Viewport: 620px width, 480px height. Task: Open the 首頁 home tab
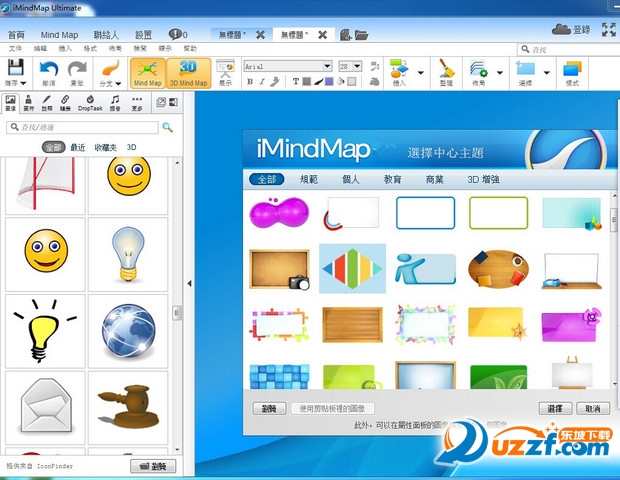pyautogui.click(x=16, y=35)
